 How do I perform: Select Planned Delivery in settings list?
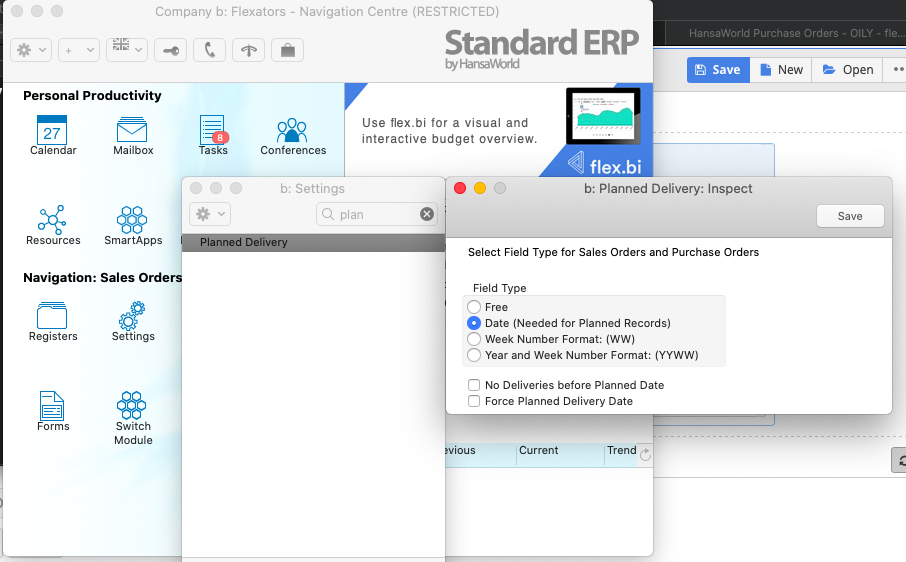click(244, 242)
